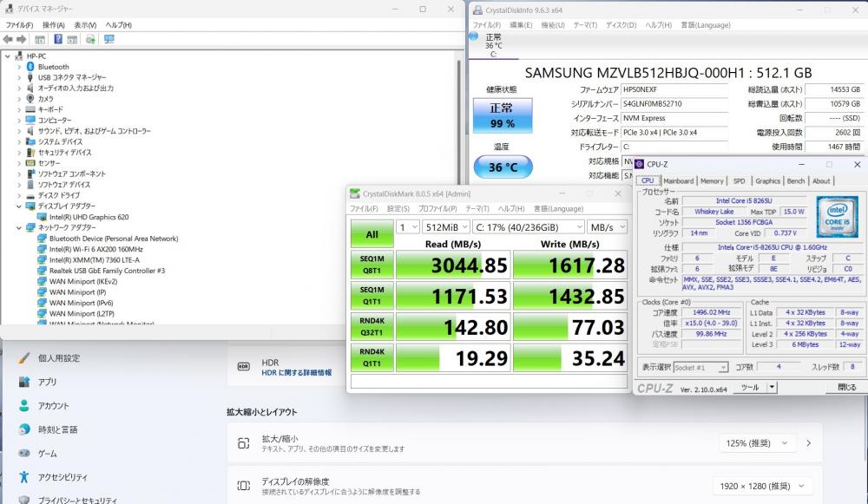Expand the ディスク ドライブ category

click(x=19, y=195)
